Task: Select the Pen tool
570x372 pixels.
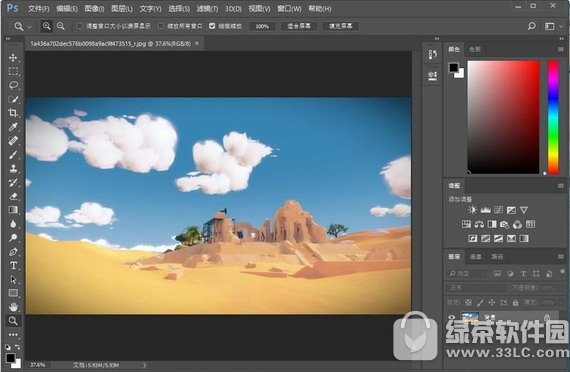Action: pos(13,252)
